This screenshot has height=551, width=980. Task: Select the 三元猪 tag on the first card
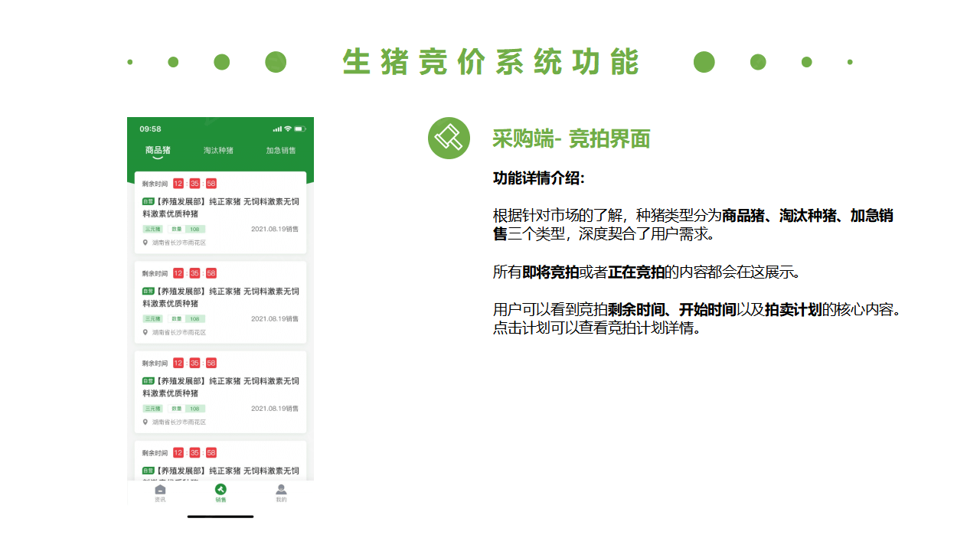coord(152,229)
